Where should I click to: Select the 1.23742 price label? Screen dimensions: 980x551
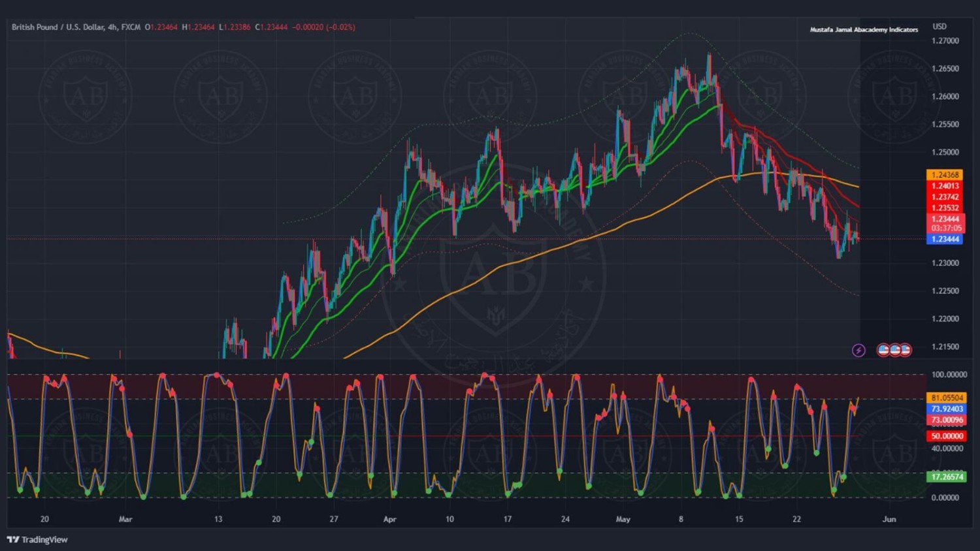[945, 197]
